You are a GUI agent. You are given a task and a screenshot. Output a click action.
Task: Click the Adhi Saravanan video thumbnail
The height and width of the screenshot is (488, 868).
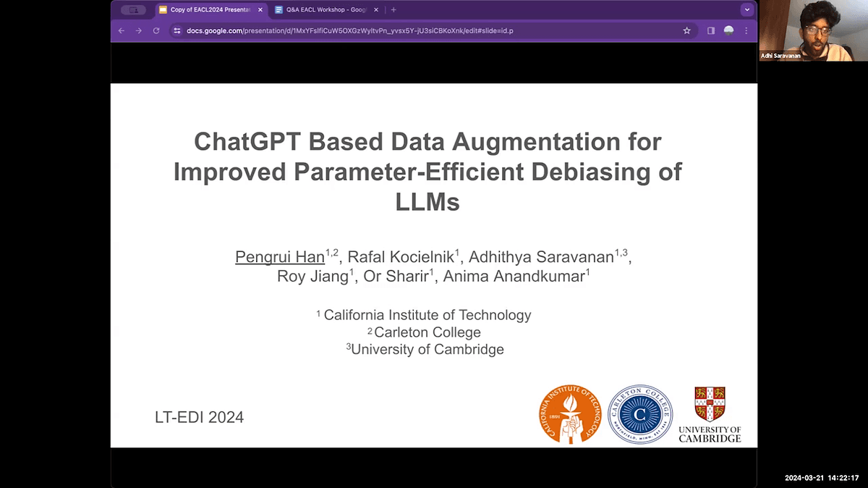pyautogui.click(x=813, y=30)
